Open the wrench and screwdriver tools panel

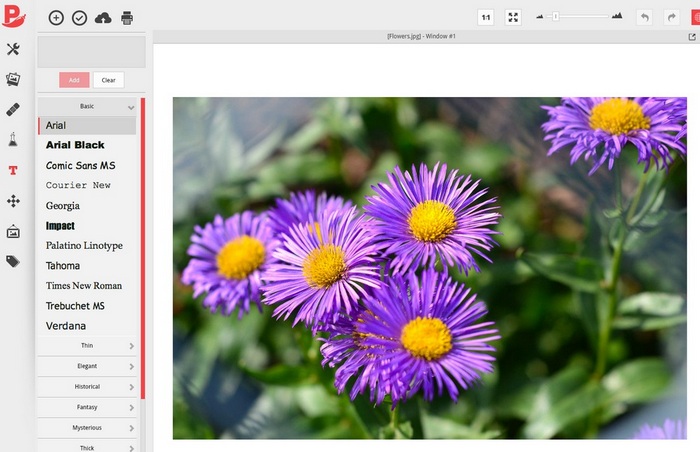(13, 49)
